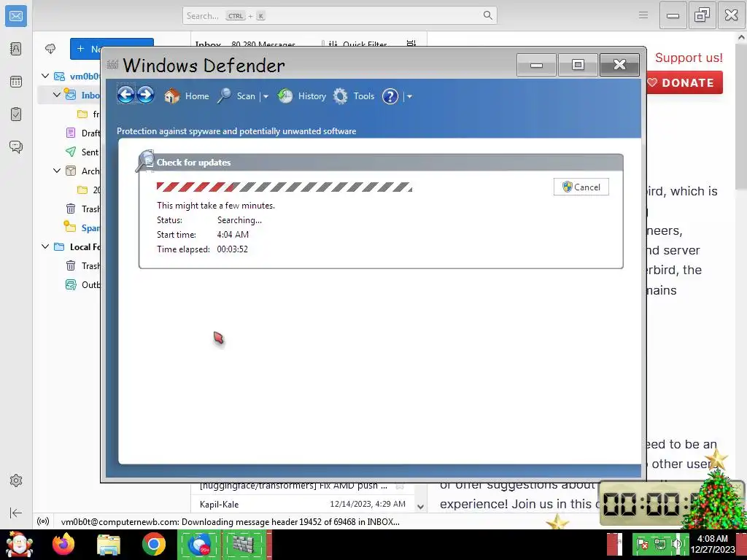Cancel the update check
The width and height of the screenshot is (747, 560).
(581, 187)
